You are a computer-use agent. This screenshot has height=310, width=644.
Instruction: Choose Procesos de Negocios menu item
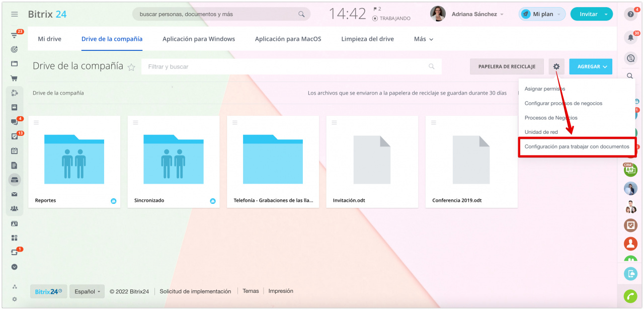pos(551,118)
